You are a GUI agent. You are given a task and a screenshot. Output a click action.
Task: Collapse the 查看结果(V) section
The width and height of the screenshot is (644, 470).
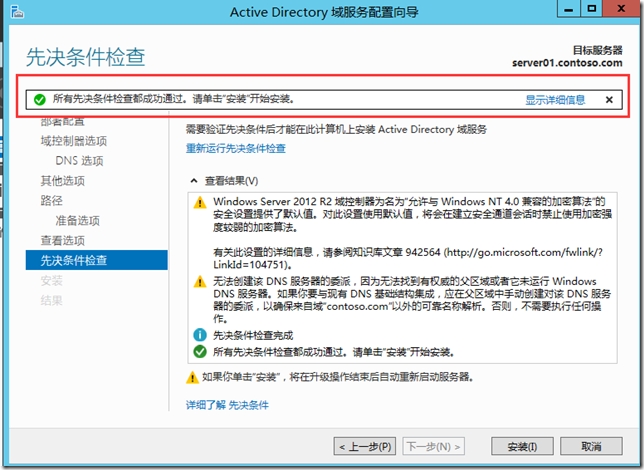194,181
